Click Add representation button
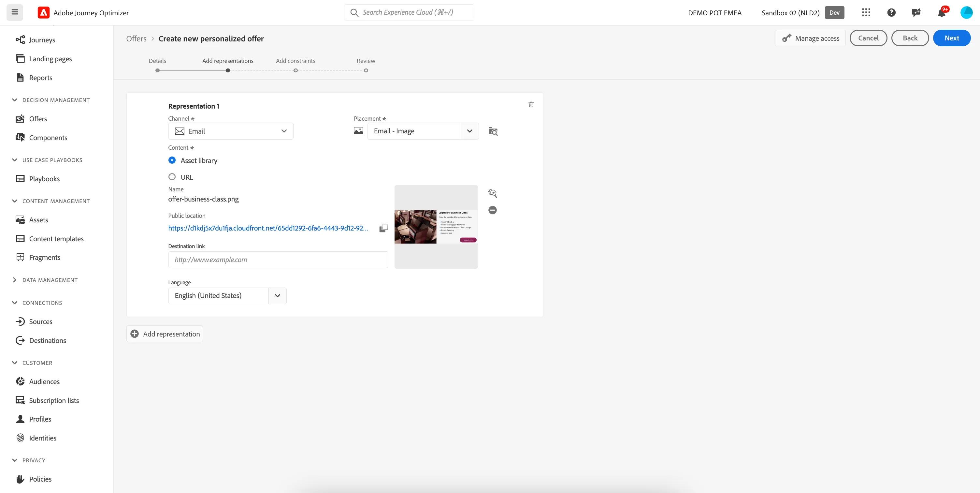This screenshot has height=493, width=980. coord(165,334)
